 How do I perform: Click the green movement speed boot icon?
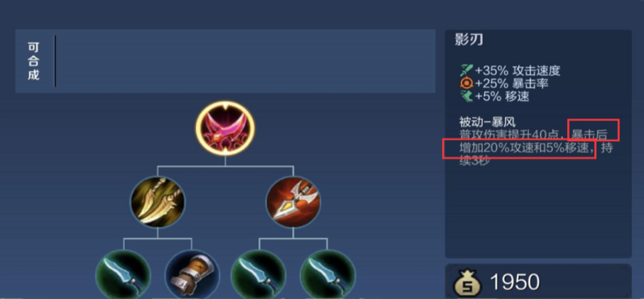pyautogui.click(x=467, y=96)
